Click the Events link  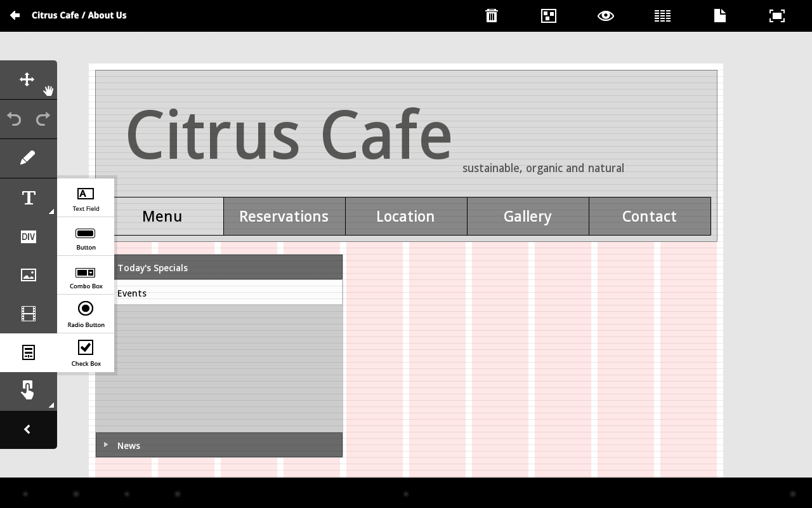(x=132, y=293)
